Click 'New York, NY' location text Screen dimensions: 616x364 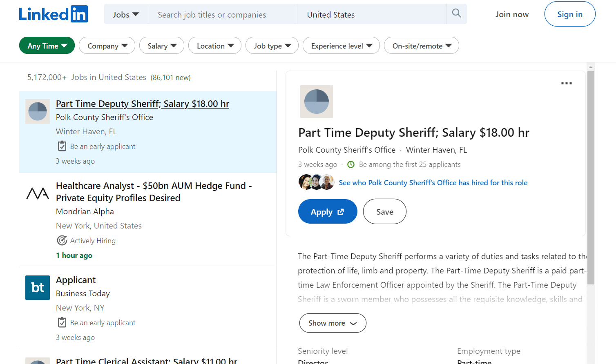click(x=80, y=308)
